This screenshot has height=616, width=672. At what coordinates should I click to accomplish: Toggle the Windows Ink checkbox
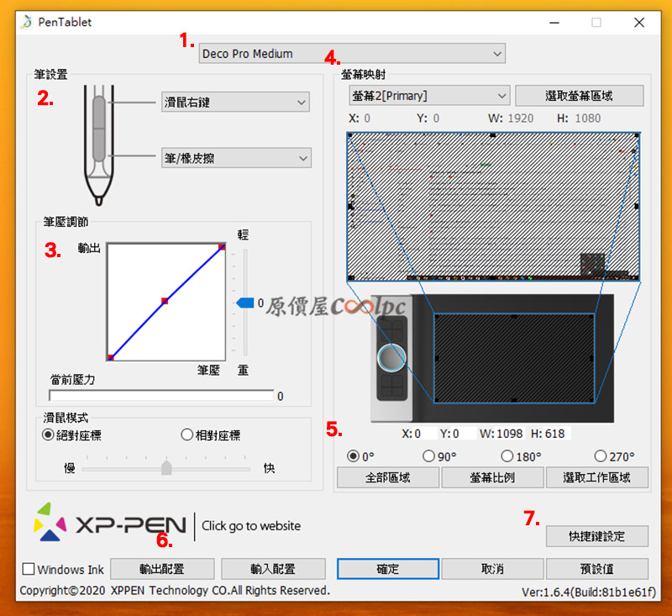pyautogui.click(x=29, y=569)
